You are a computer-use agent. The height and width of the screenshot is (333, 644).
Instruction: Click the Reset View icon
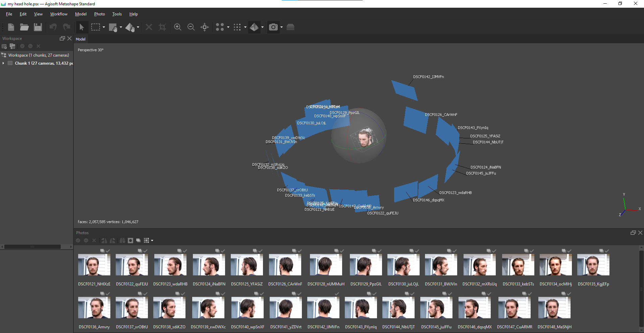point(205,27)
